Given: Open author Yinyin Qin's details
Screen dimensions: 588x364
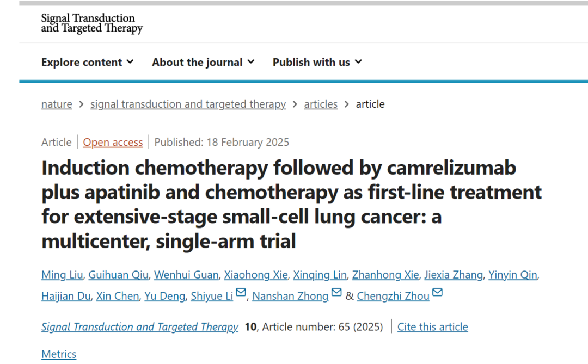Looking at the screenshot, I should pyautogui.click(x=512, y=275).
